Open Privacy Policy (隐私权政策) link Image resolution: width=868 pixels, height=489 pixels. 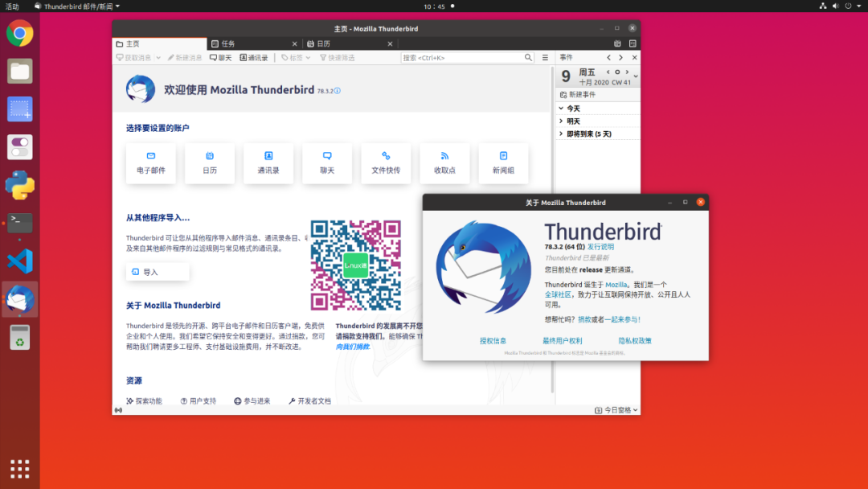click(635, 341)
